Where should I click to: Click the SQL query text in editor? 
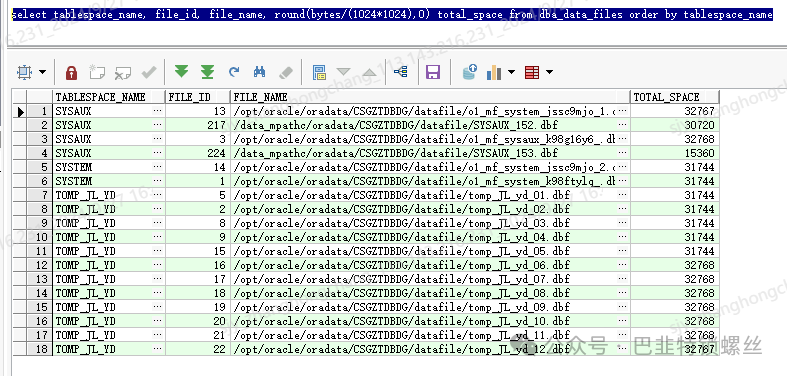coord(392,15)
